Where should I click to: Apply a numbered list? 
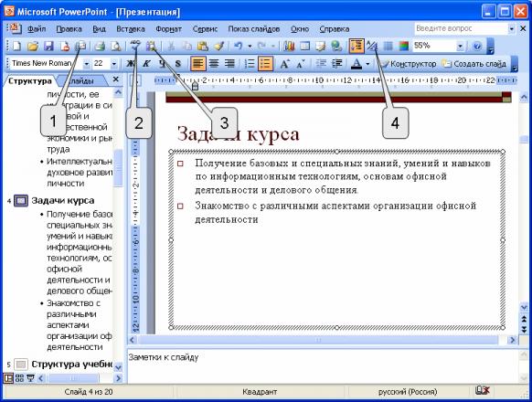250,63
